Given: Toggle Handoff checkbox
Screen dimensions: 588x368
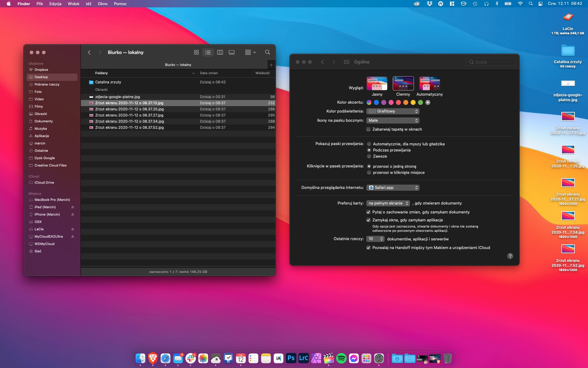Looking at the screenshot, I should 368,247.
